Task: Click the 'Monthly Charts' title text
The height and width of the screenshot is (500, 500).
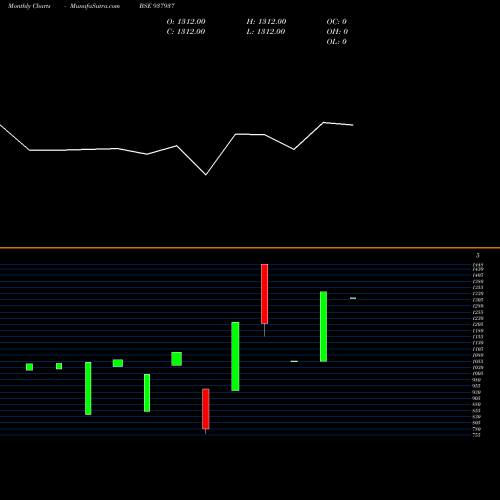Action: coord(29,6)
